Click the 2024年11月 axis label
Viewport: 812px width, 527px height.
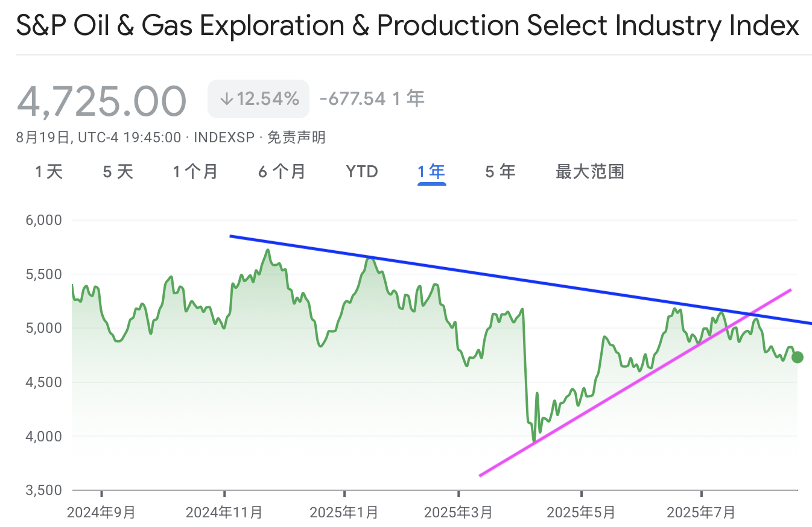pyautogui.click(x=224, y=513)
